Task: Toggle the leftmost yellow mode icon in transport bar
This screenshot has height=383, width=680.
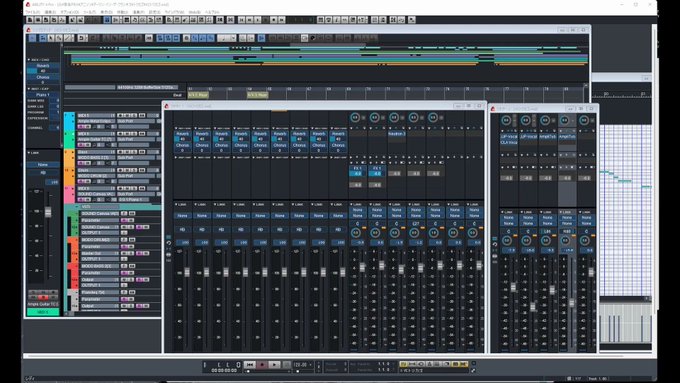Action: (403, 364)
